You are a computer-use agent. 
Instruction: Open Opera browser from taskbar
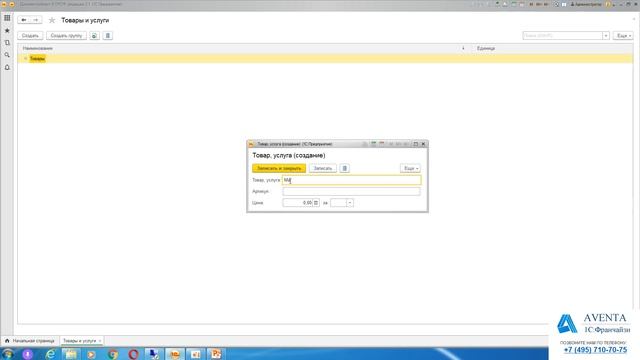pyautogui.click(x=133, y=354)
